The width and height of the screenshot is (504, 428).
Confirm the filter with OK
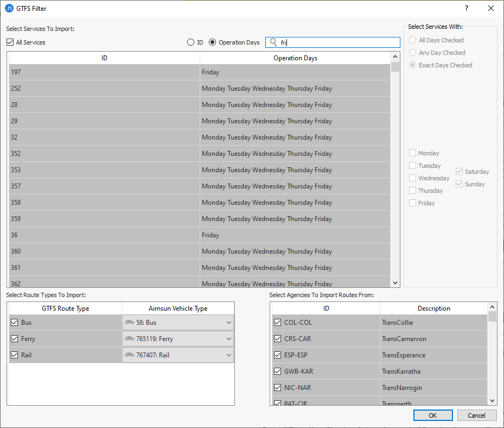(433, 415)
